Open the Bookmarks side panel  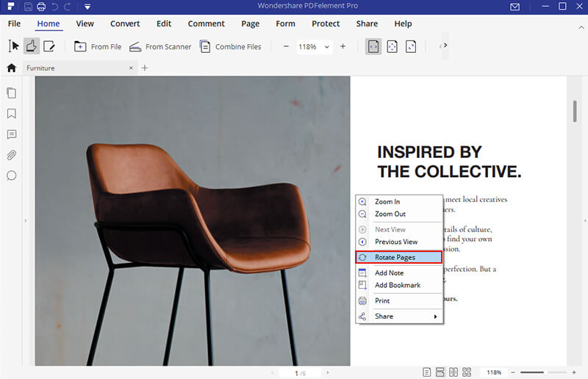coord(12,114)
